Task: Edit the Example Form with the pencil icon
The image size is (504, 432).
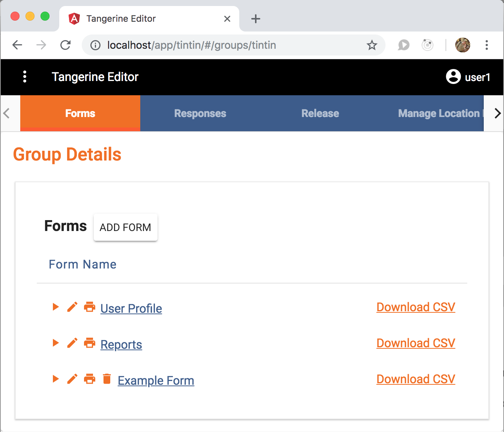Action: coord(72,379)
